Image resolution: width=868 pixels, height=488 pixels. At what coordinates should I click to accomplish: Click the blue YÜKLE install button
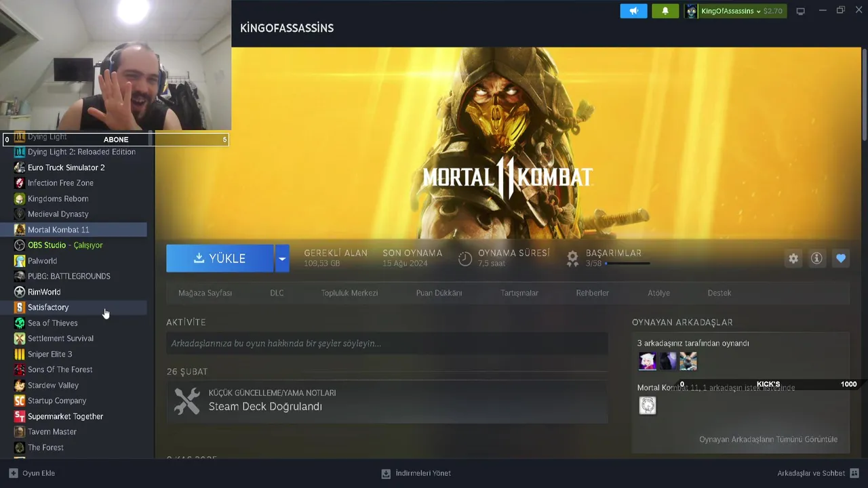220,258
